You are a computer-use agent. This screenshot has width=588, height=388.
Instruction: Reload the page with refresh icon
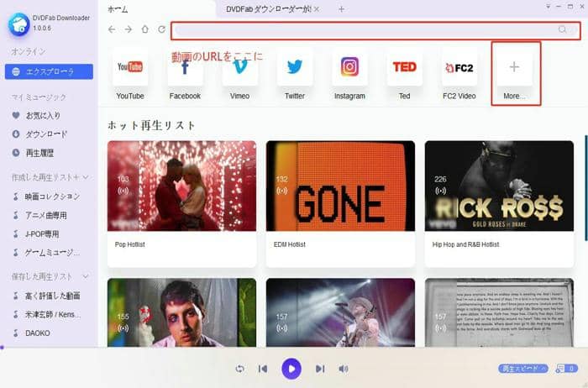tap(161, 29)
